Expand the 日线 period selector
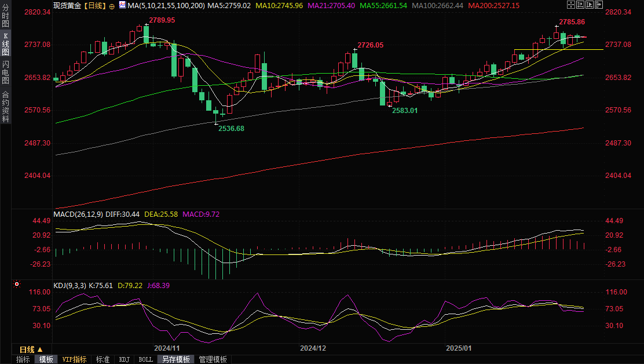This screenshot has height=364, width=644. pyautogui.click(x=31, y=350)
